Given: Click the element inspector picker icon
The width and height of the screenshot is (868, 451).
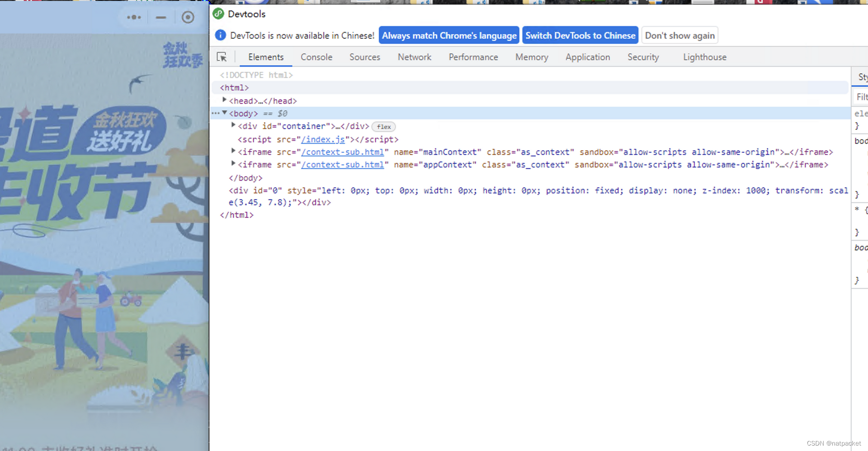Looking at the screenshot, I should [x=222, y=57].
